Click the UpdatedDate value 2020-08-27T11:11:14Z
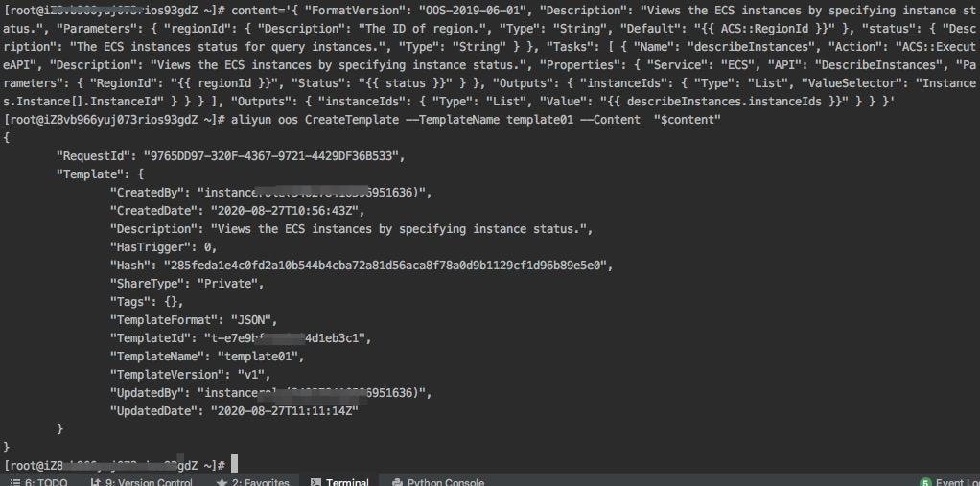Screen dimensions: 980x486 click(x=285, y=410)
